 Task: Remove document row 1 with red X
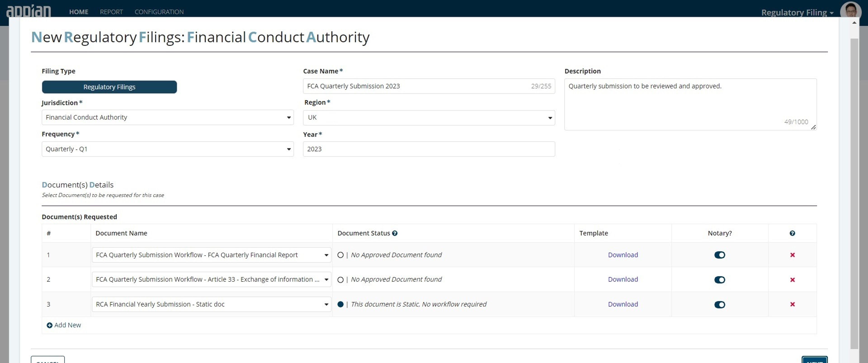point(793,255)
